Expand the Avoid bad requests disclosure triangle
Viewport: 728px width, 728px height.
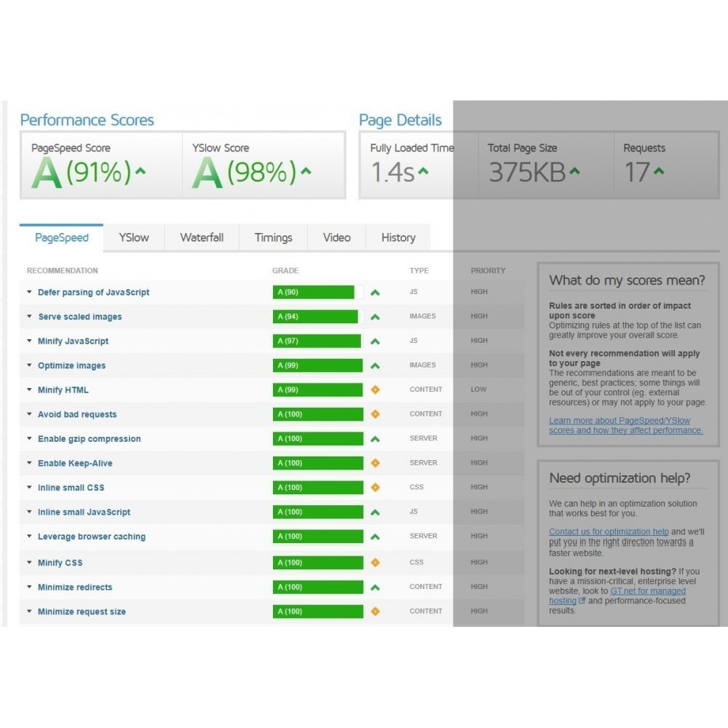pyautogui.click(x=29, y=414)
